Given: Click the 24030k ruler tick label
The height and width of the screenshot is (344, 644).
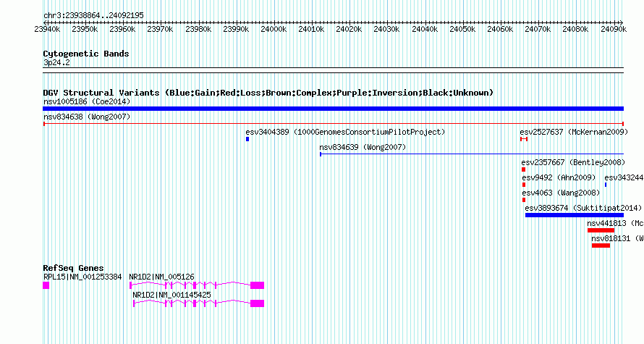Looking at the screenshot, I should point(386,29).
